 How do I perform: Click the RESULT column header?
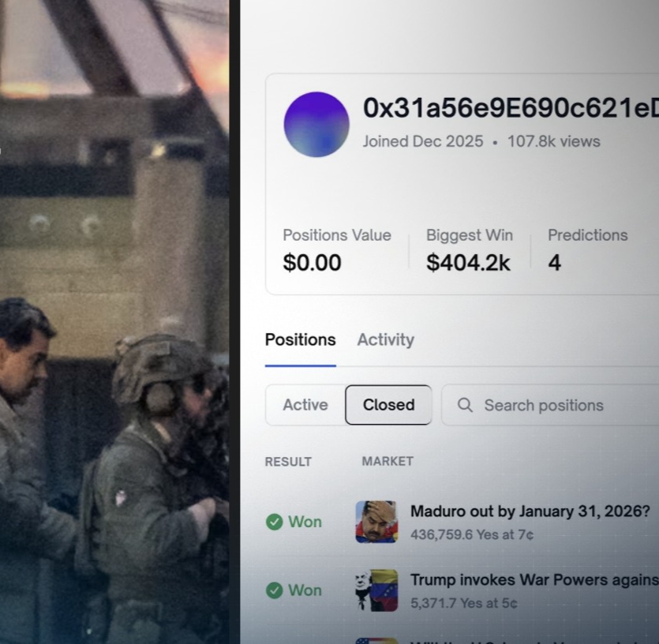(x=288, y=462)
